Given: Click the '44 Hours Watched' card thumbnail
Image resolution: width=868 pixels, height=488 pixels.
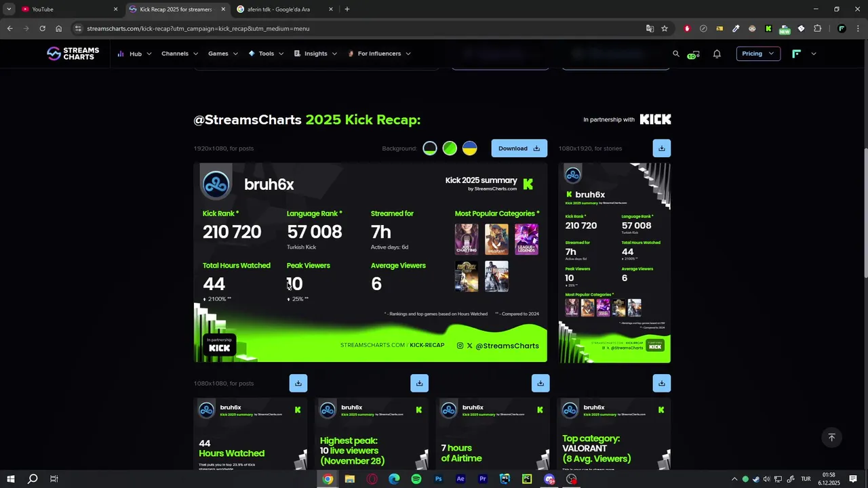Looking at the screenshot, I should coord(250,434).
